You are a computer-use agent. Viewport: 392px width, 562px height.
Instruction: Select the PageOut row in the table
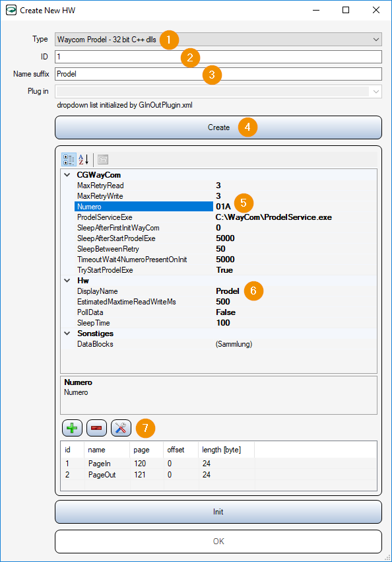pyautogui.click(x=218, y=475)
